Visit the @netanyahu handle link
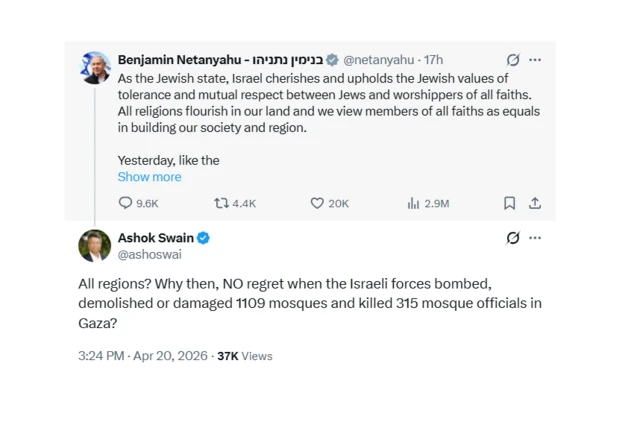This screenshot has height=422, width=640. (380, 60)
